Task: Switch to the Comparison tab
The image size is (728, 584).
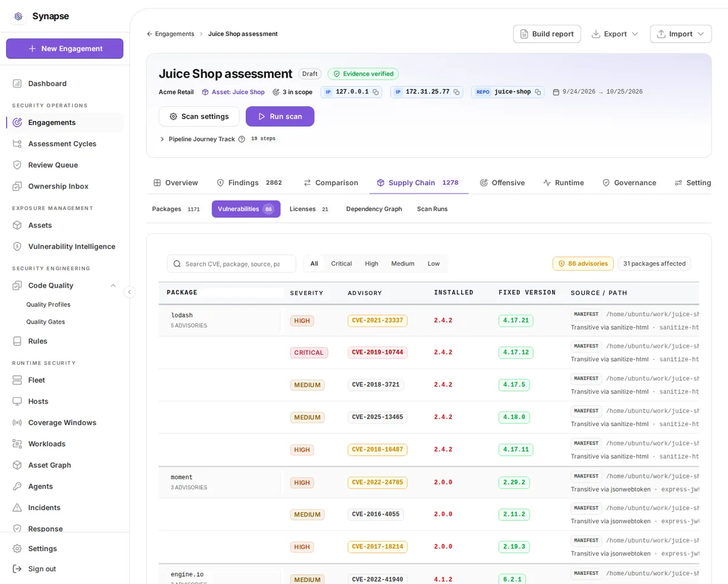Action: pyautogui.click(x=331, y=183)
